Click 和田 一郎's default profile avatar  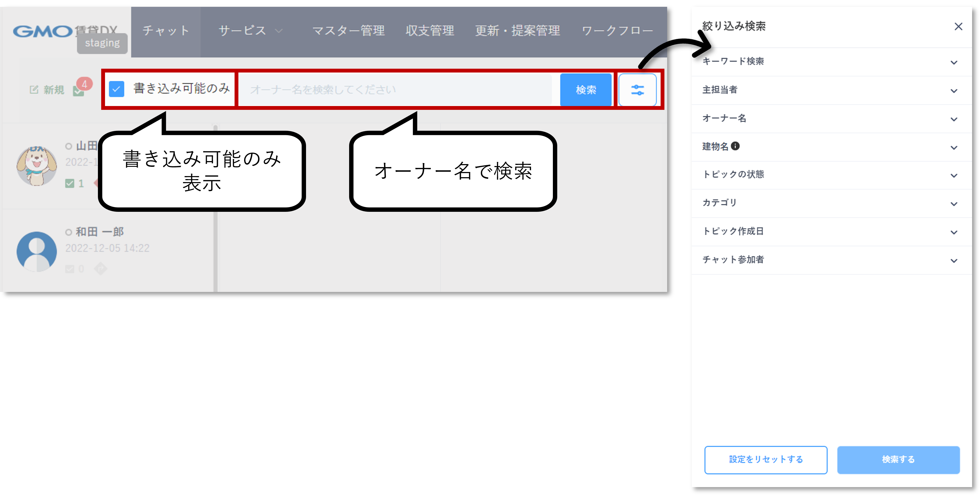(37, 251)
